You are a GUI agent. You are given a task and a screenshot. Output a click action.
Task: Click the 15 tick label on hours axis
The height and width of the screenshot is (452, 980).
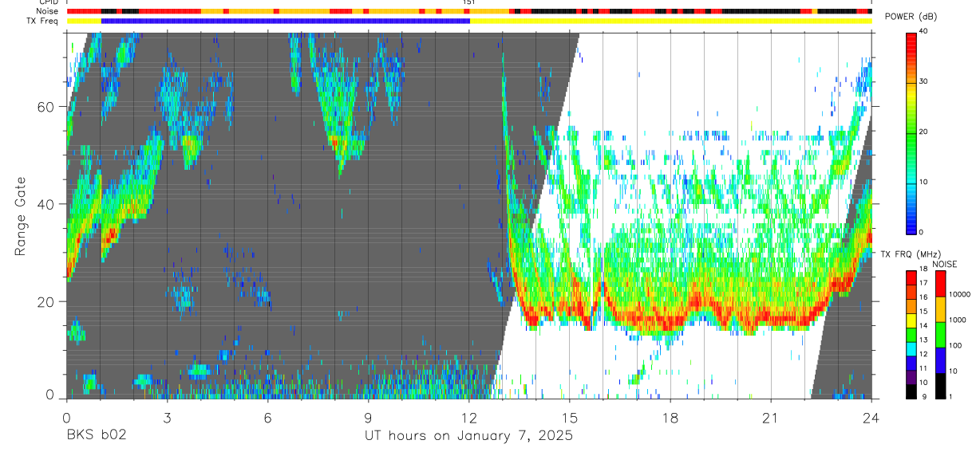570,417
